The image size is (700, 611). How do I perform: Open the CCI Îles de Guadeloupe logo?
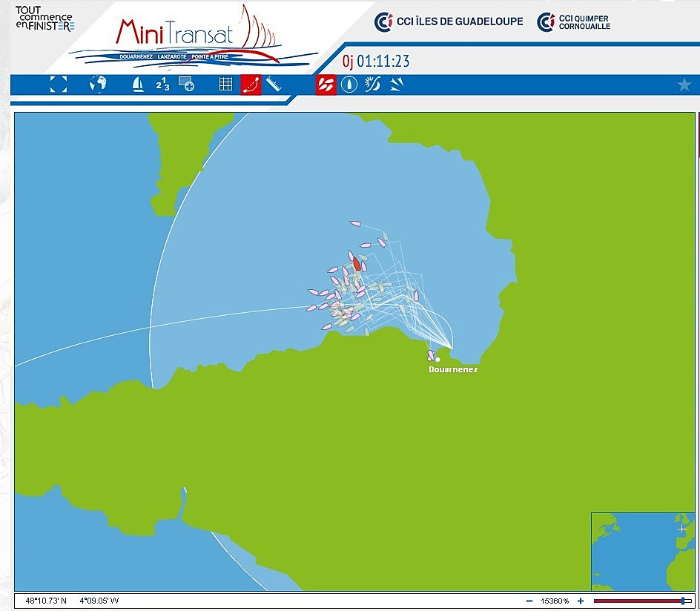pyautogui.click(x=448, y=22)
